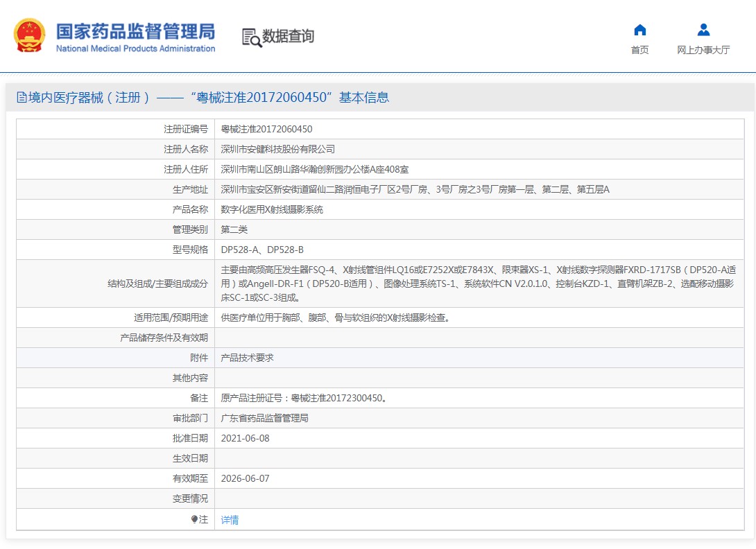
Task: Select expiry date 2026-06-07
Action: (245, 478)
